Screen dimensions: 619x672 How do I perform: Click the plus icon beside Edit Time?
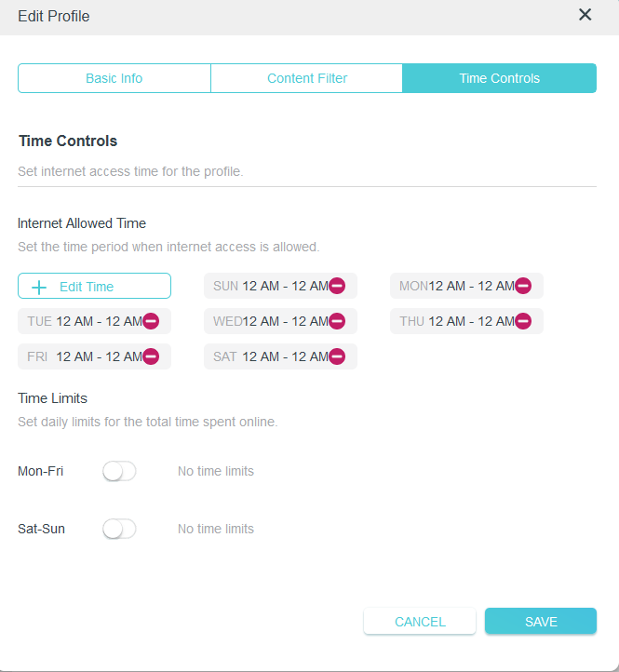pos(39,288)
